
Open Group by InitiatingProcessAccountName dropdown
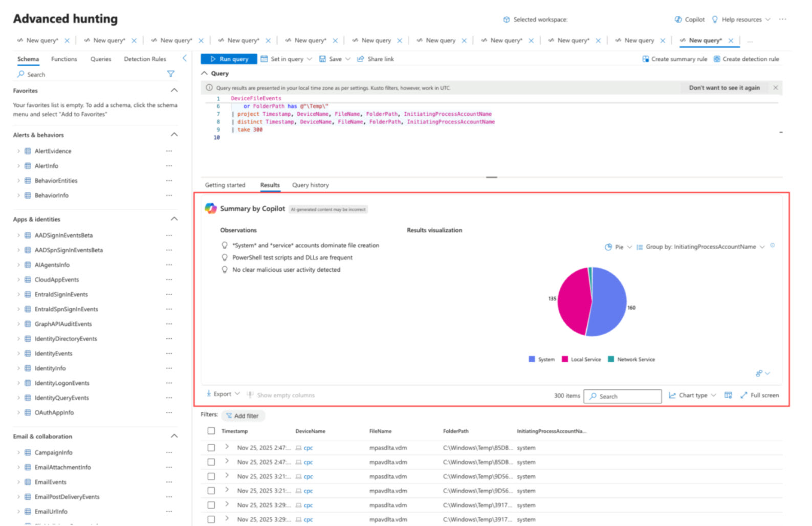point(700,247)
